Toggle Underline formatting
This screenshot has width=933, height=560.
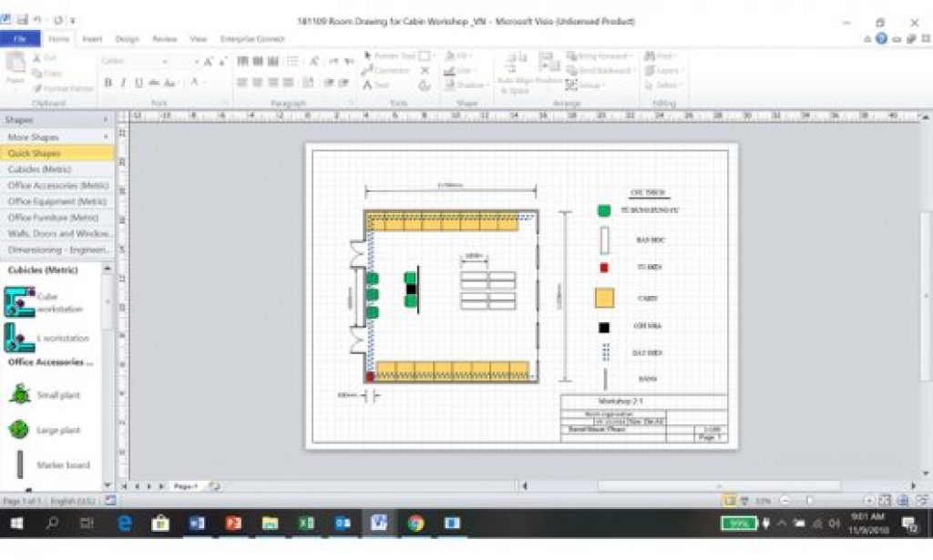click(x=138, y=83)
